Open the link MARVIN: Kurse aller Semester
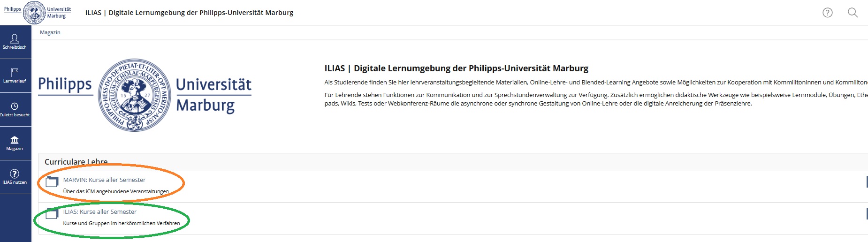The height and width of the screenshot is (242, 868). pos(104,180)
